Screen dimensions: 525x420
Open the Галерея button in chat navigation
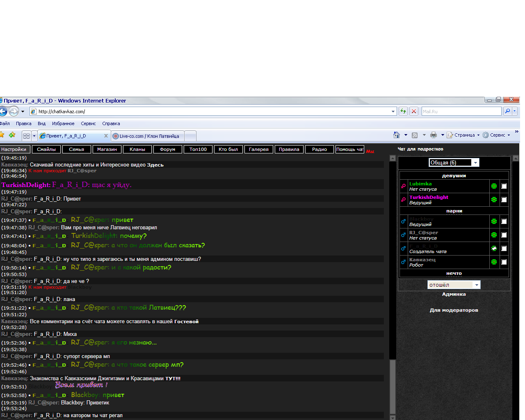tap(259, 149)
